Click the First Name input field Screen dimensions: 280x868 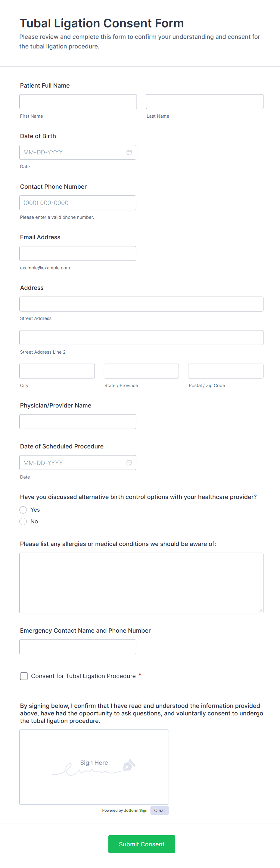(78, 101)
